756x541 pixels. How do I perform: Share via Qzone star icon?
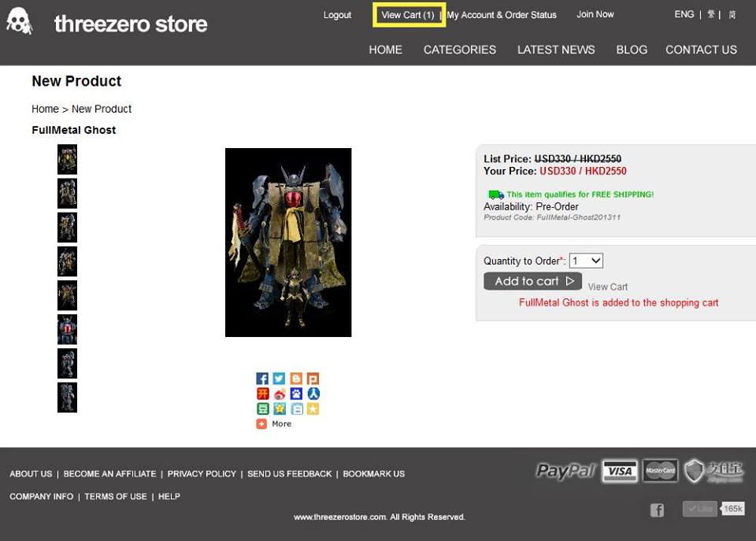click(x=279, y=409)
